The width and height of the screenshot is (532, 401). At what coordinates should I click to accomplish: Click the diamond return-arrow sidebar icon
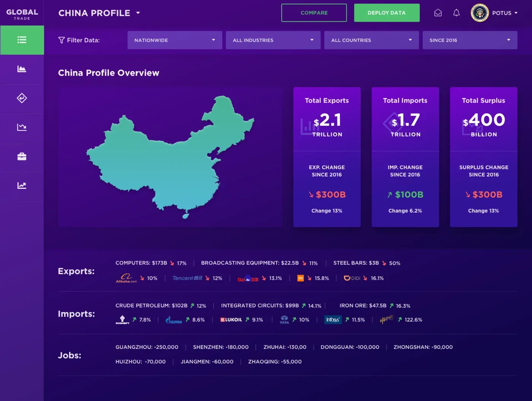click(22, 98)
